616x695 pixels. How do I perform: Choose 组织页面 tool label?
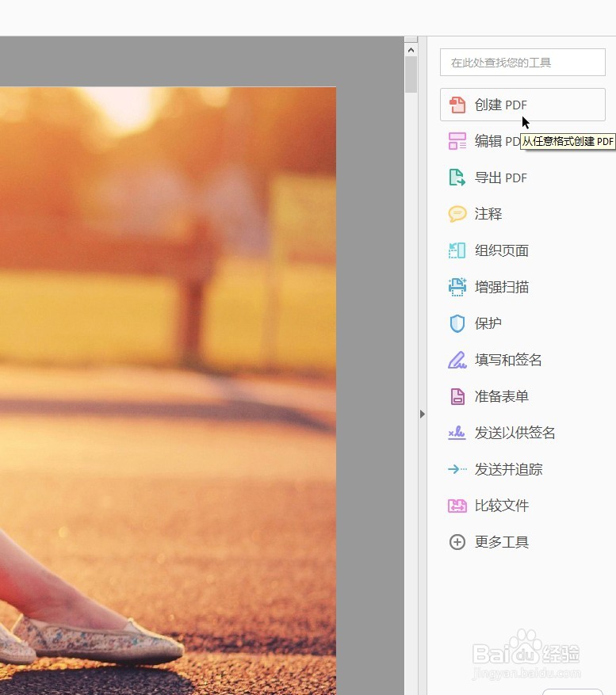[502, 250]
